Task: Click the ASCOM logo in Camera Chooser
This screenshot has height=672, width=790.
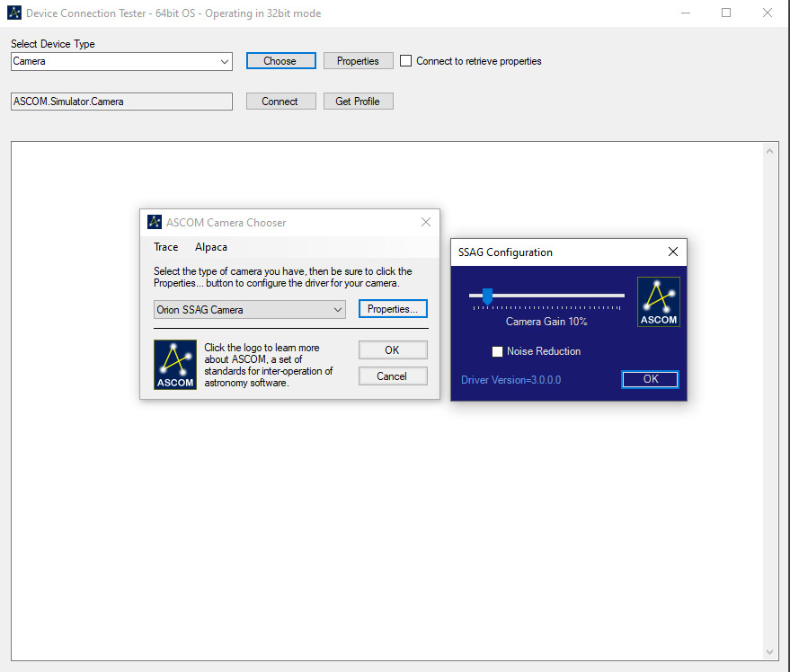Action: point(175,364)
